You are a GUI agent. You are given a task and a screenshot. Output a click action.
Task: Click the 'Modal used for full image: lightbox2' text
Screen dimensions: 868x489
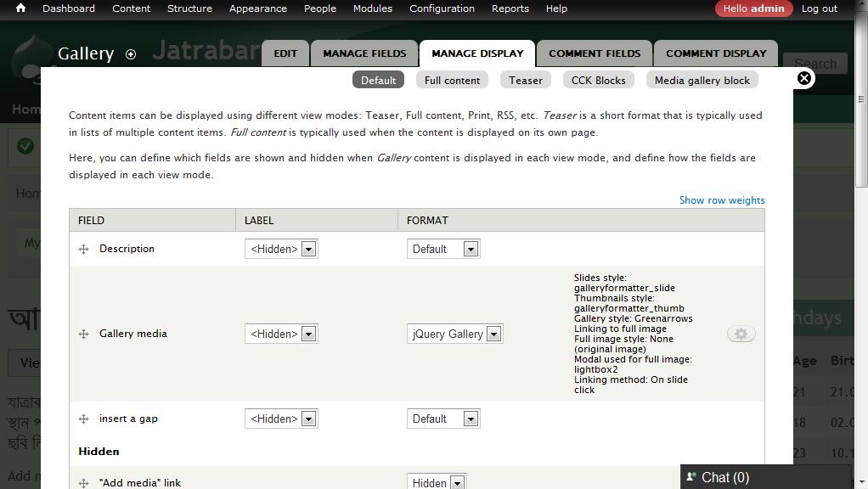[633, 364]
